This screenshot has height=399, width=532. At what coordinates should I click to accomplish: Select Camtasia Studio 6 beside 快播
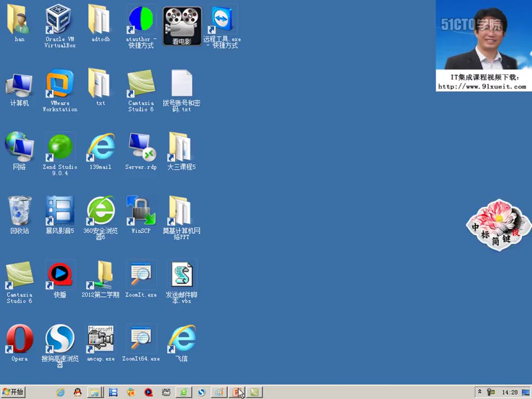click(19, 282)
